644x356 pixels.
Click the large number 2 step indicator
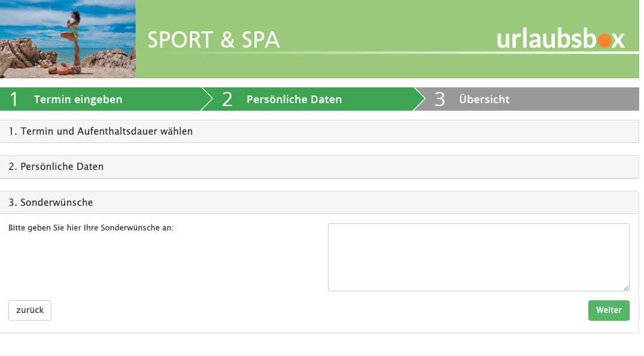pyautogui.click(x=227, y=99)
